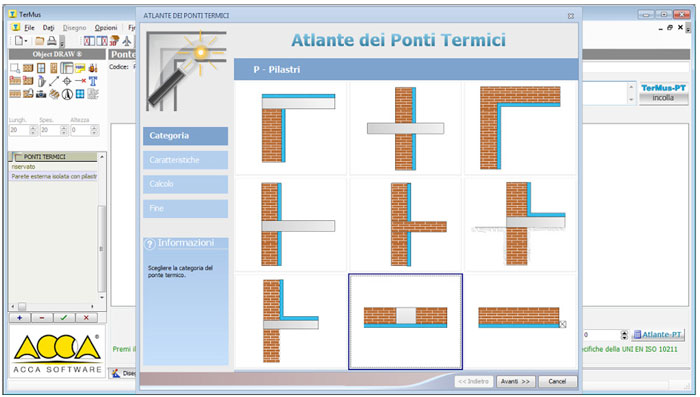Select the yellow note label tool
This screenshot has width=700, height=397.
(80, 68)
